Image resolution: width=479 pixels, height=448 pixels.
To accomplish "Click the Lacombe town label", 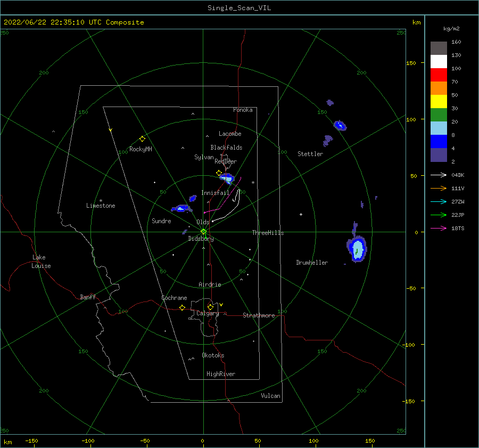I will [x=230, y=134].
